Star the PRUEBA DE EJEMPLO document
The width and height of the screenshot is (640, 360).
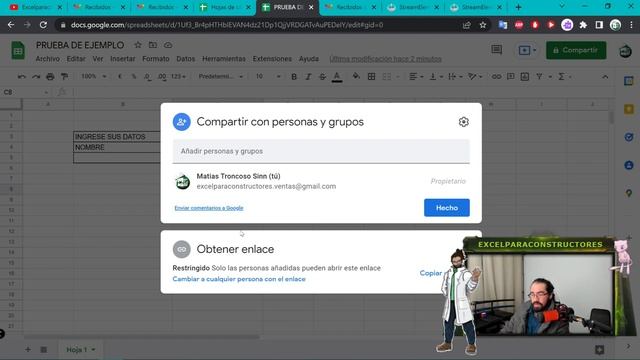[x=138, y=45]
